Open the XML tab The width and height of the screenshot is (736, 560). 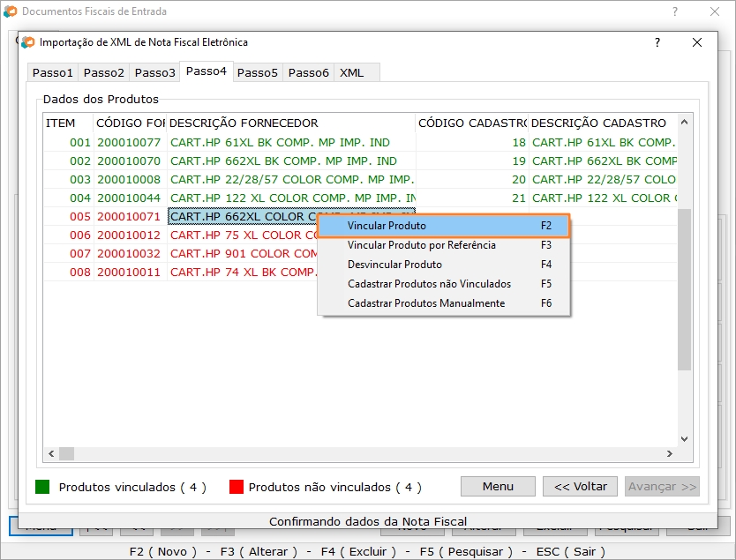tap(352, 72)
